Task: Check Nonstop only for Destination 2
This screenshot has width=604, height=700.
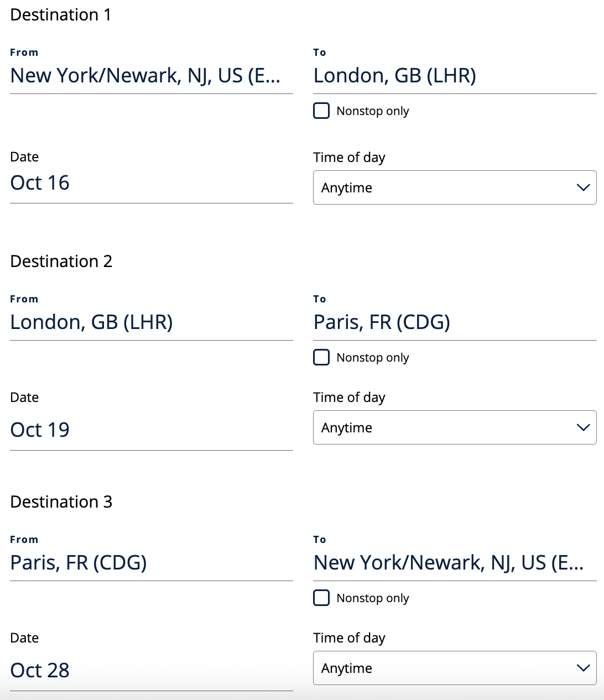Action: coord(321,357)
